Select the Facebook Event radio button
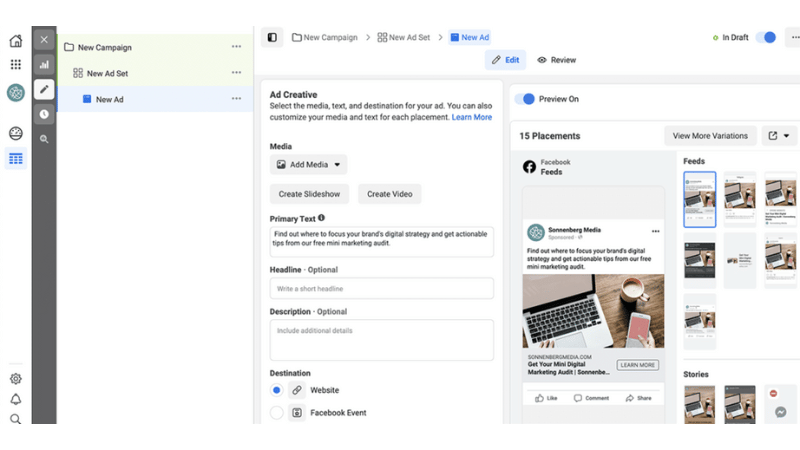Viewport: 800px width, 450px height. click(x=277, y=412)
